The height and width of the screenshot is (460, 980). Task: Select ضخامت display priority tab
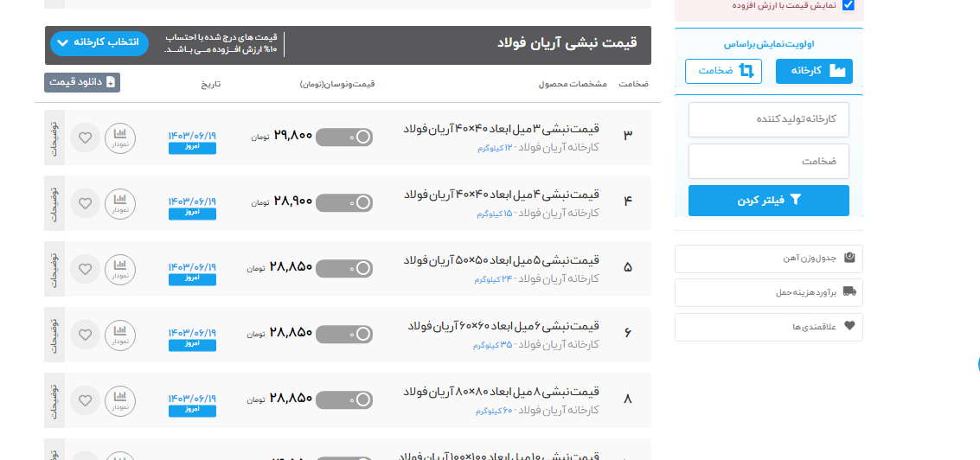tap(723, 71)
